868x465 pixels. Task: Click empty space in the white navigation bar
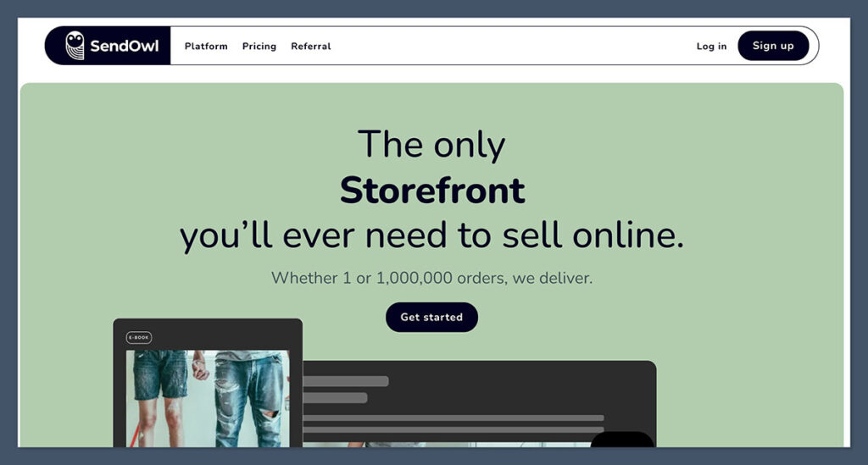[x=509, y=47]
